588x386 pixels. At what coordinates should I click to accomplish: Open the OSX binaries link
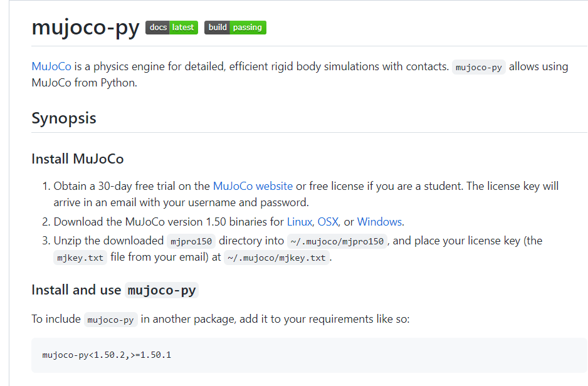328,222
